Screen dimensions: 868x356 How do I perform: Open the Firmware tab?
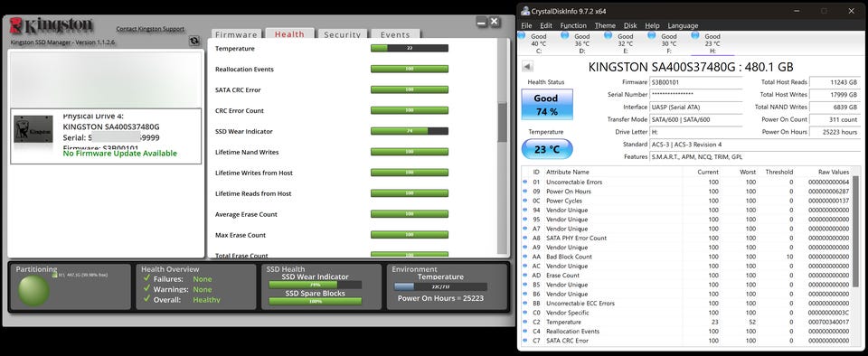[236, 33]
